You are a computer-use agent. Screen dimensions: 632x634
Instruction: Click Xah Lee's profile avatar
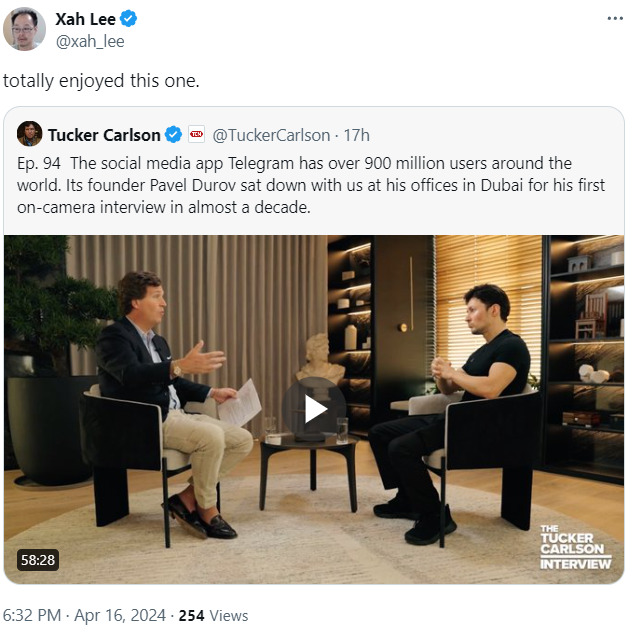point(25,29)
